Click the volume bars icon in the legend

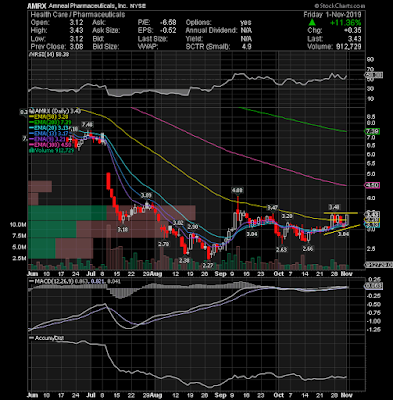tap(31, 150)
